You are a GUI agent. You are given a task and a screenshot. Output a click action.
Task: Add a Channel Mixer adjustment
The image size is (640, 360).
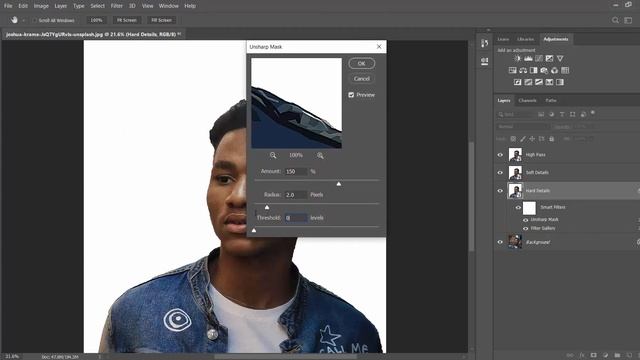coord(554,70)
